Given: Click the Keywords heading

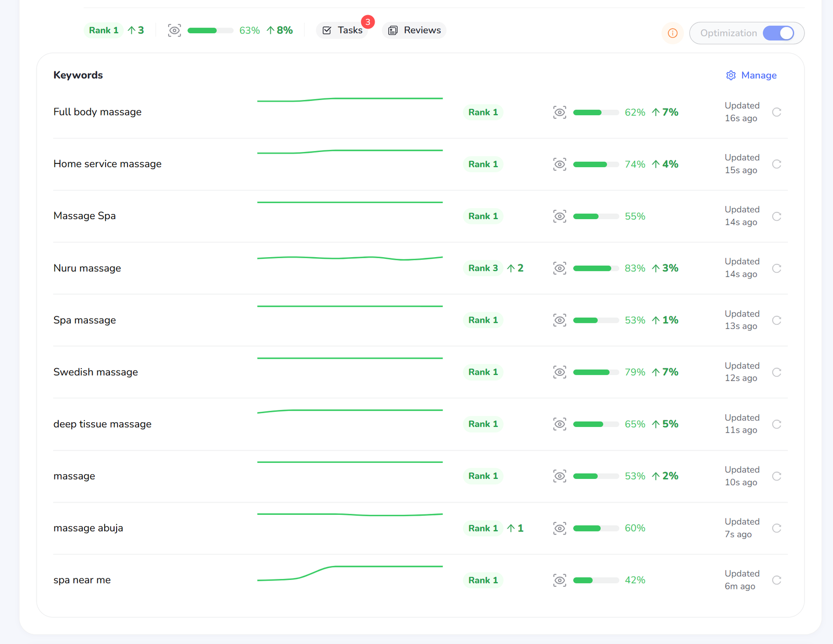Looking at the screenshot, I should click(x=78, y=75).
